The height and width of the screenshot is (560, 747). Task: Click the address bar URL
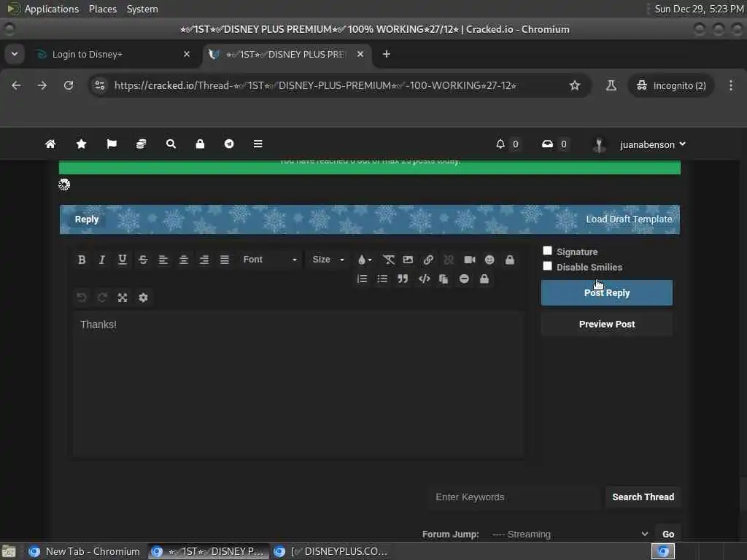point(315,86)
